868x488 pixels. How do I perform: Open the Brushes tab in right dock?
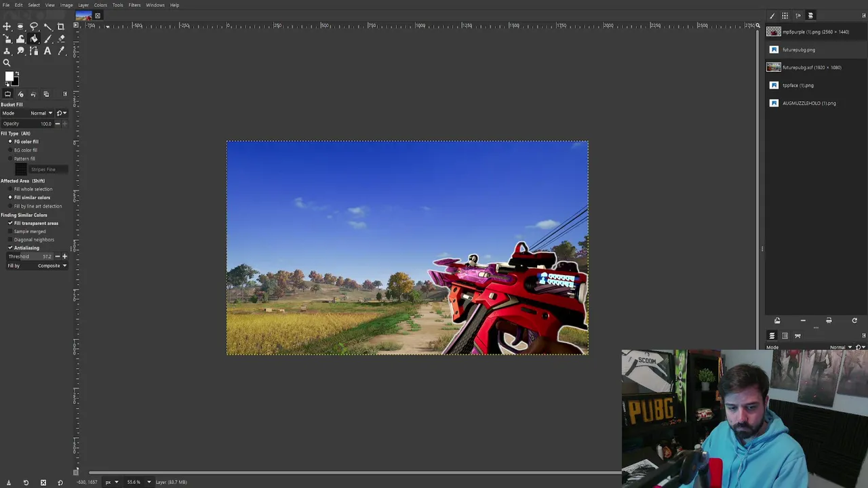point(772,16)
